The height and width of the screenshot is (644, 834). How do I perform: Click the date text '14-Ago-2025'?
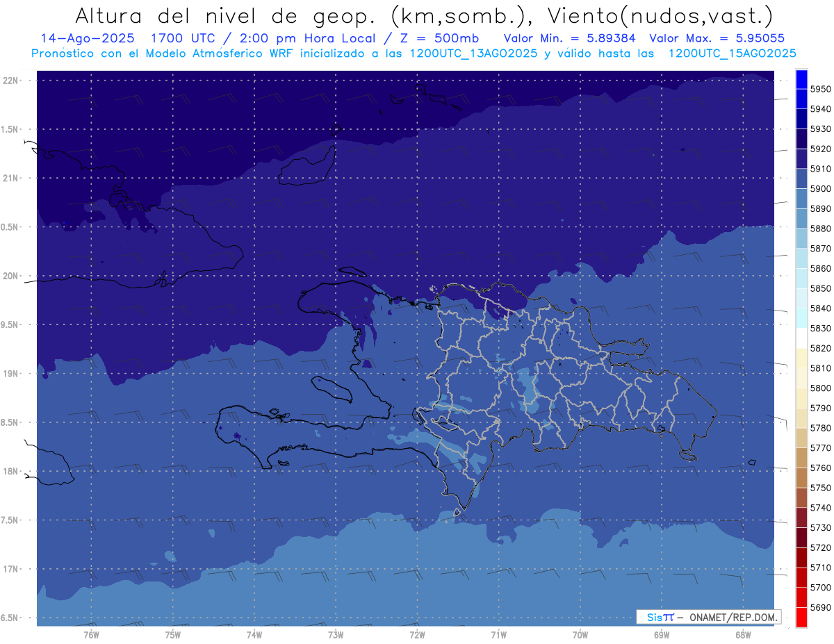click(x=88, y=38)
